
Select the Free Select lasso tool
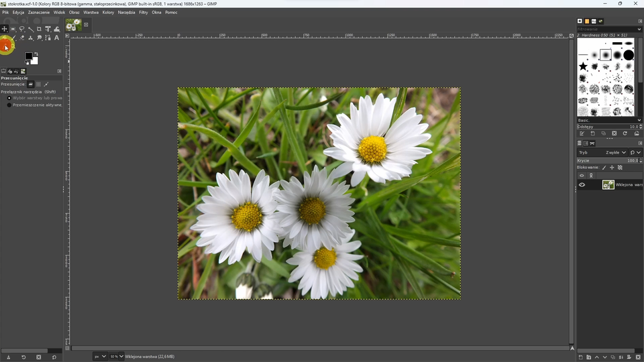[21, 29]
